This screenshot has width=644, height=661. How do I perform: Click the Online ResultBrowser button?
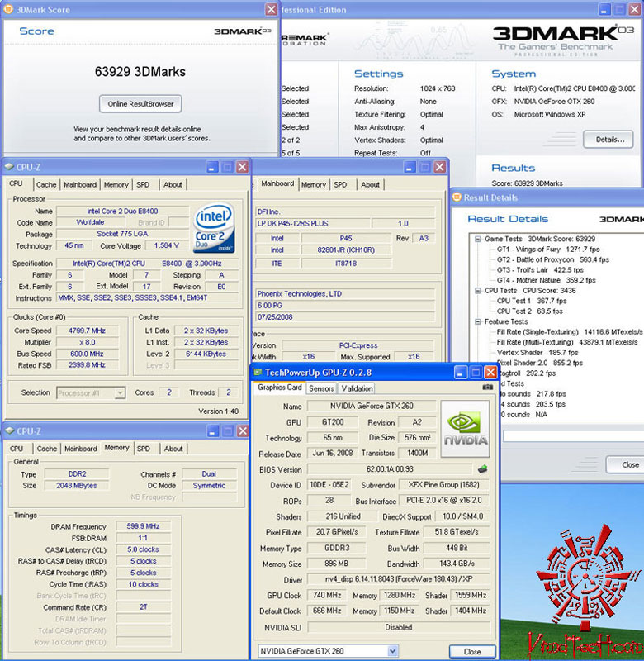140,104
